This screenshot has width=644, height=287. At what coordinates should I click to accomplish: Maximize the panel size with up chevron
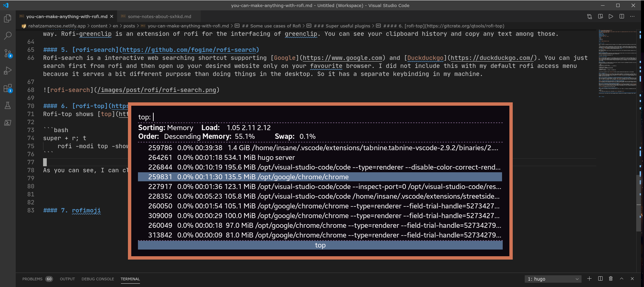coord(622,279)
